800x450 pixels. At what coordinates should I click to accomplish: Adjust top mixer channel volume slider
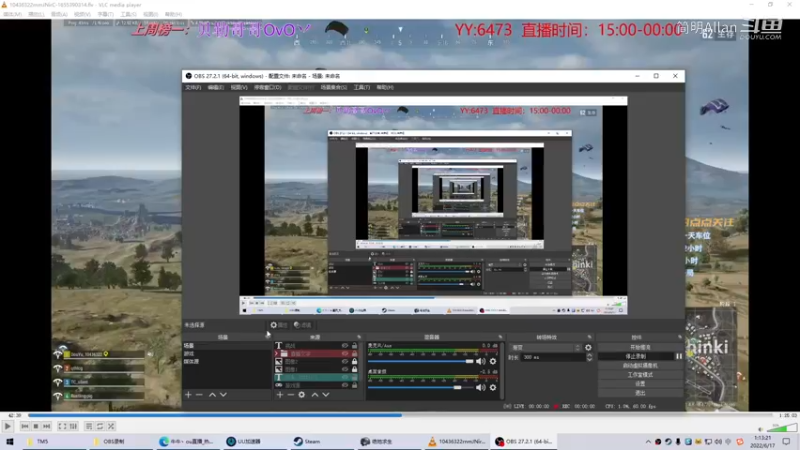pos(420,361)
